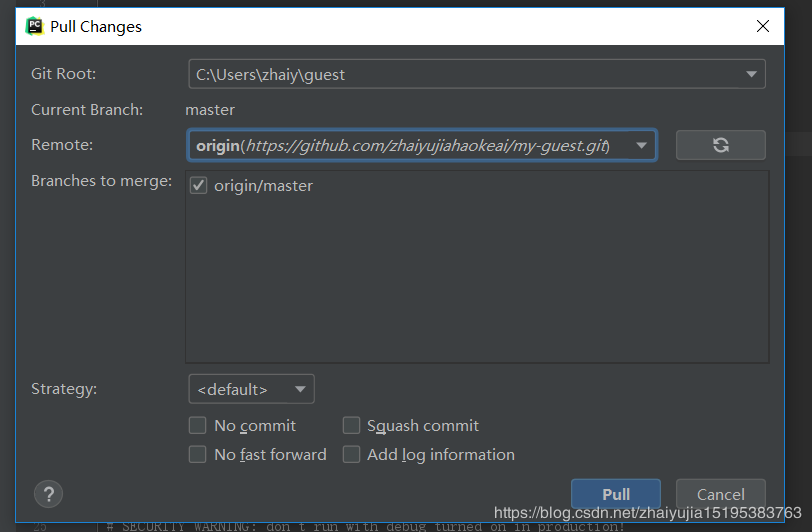Click the PyCharm logo in title bar
This screenshot has height=532, width=812.
coord(35,26)
